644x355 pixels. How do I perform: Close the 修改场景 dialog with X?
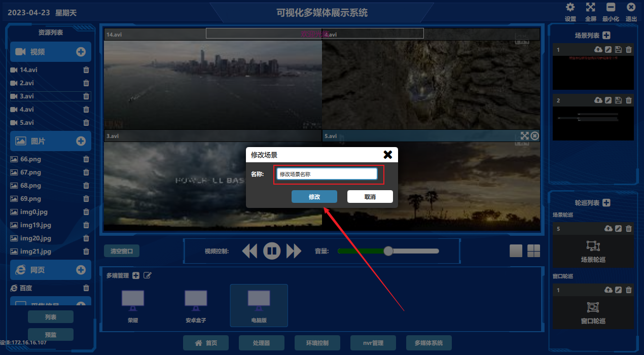tap(388, 155)
